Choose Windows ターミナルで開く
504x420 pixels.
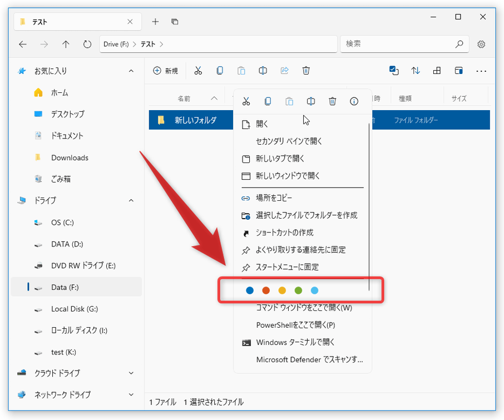[303, 343]
